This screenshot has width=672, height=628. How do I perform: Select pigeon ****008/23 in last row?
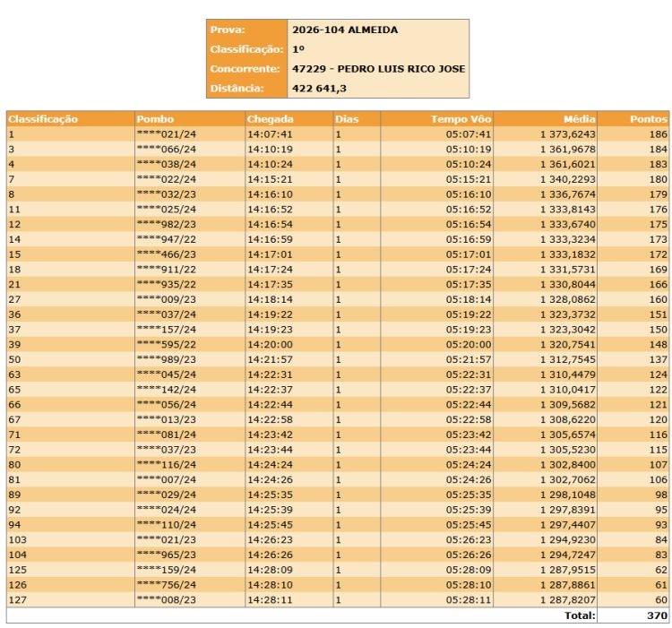coord(166,600)
